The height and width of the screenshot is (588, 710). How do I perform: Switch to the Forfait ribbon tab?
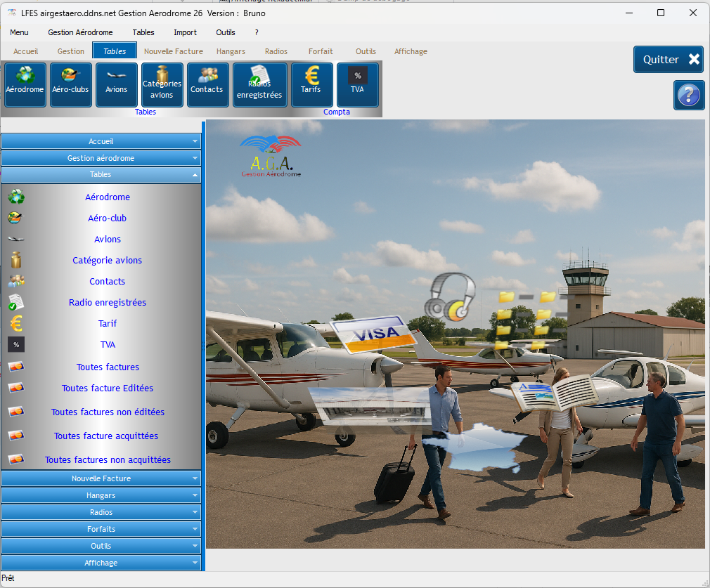[321, 51]
